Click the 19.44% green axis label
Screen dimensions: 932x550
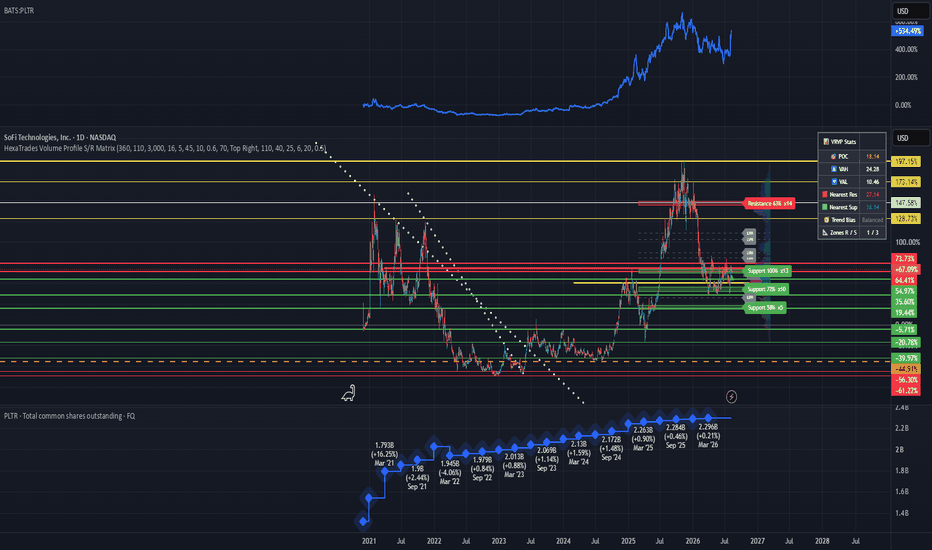coord(905,312)
